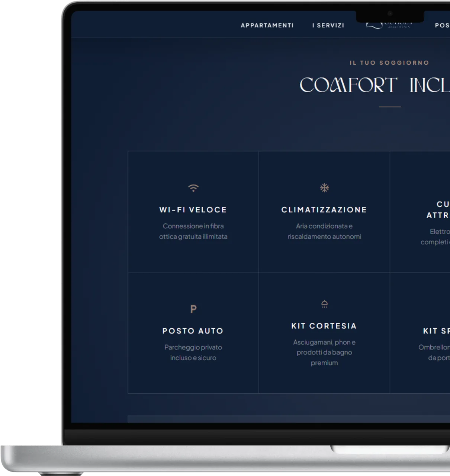Screen dimensions: 450x476
Task: Select the Wi-Fi Veloce heading
Action: [x=193, y=210]
